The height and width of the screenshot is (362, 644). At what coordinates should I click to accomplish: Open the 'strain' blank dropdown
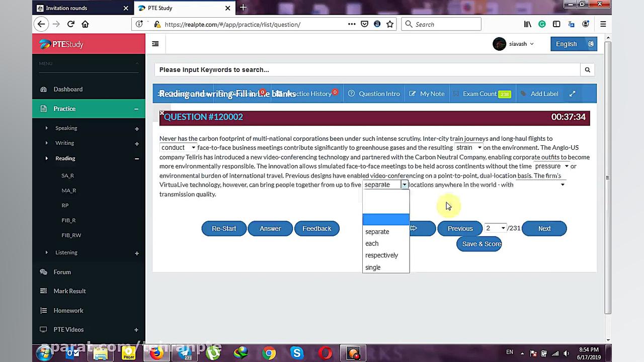(468, 148)
